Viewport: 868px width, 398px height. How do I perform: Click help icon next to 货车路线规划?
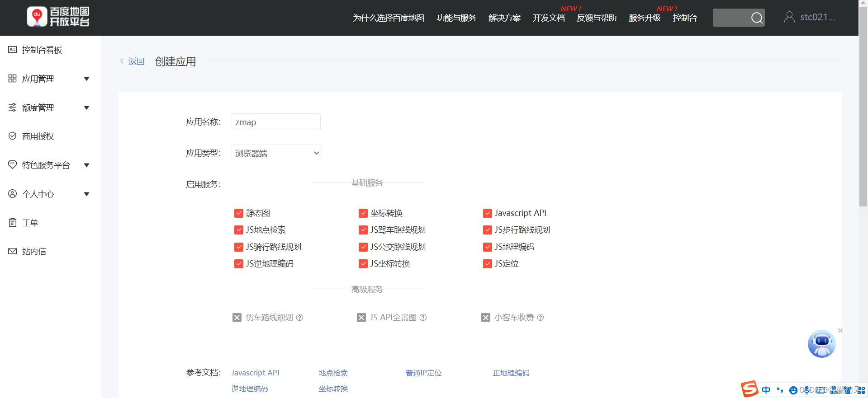[299, 318]
